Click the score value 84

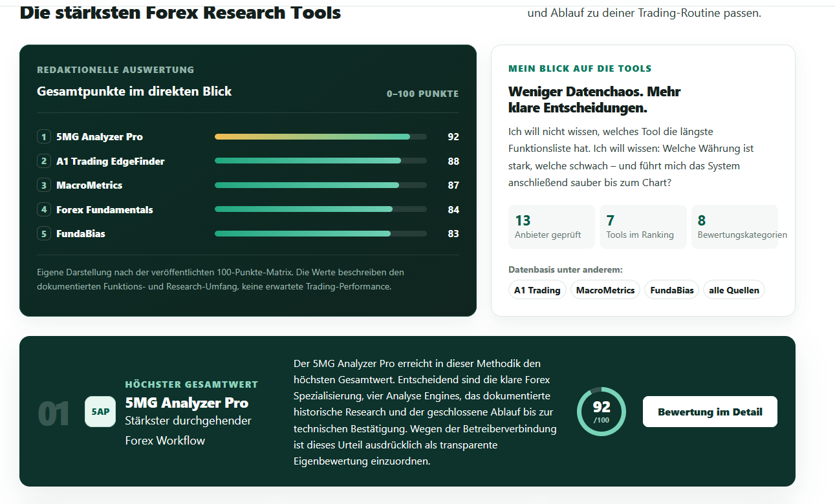click(x=453, y=209)
